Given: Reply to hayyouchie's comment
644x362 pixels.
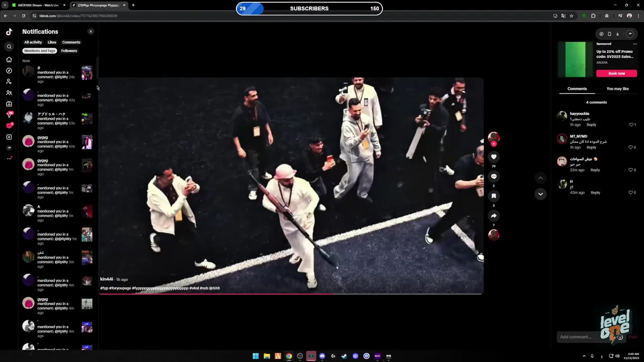Looking at the screenshot, I should (591, 125).
